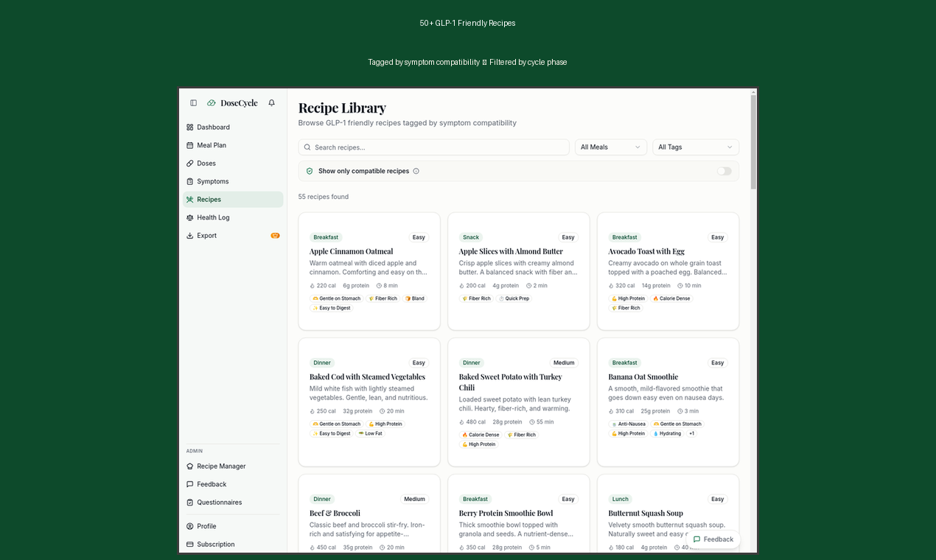This screenshot has width=936, height=560.
Task: Click the Recipes utensils icon
Action: point(190,200)
